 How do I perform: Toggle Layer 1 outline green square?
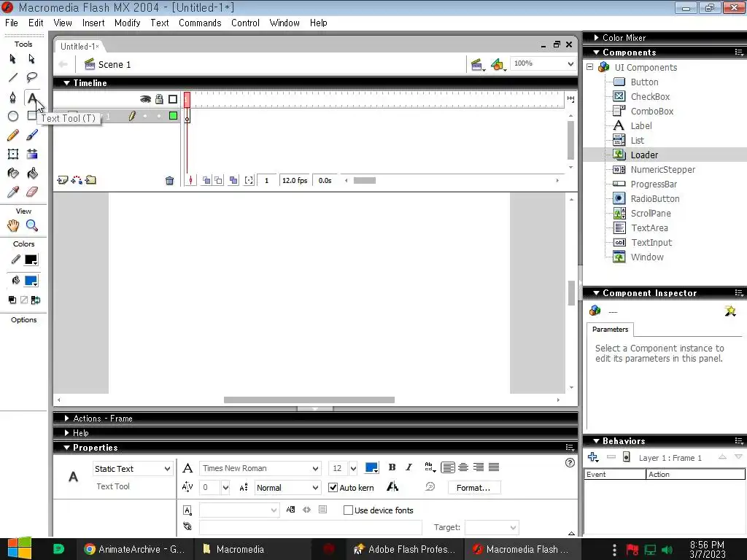pos(174,116)
